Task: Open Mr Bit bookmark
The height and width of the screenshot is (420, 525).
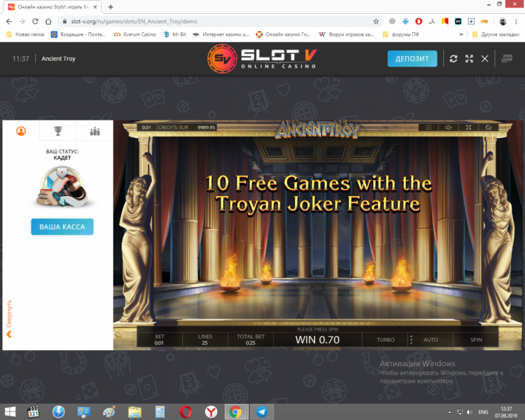Action: click(x=174, y=34)
